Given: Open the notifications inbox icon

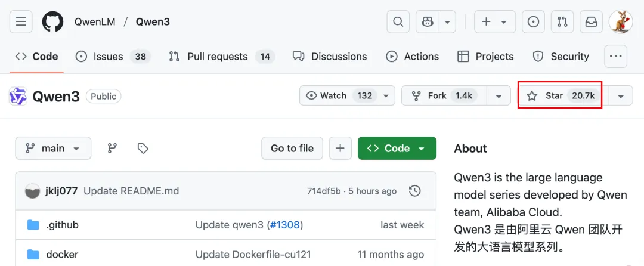Looking at the screenshot, I should coord(591,21).
